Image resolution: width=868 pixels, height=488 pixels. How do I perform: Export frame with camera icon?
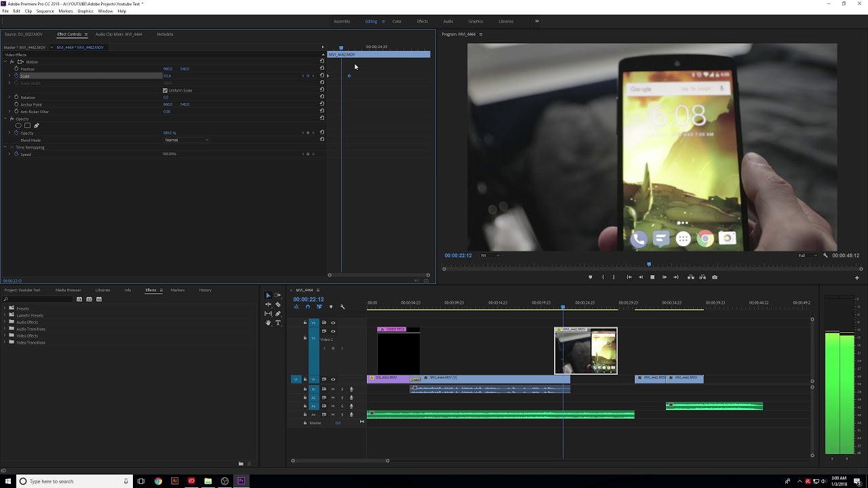click(x=715, y=277)
